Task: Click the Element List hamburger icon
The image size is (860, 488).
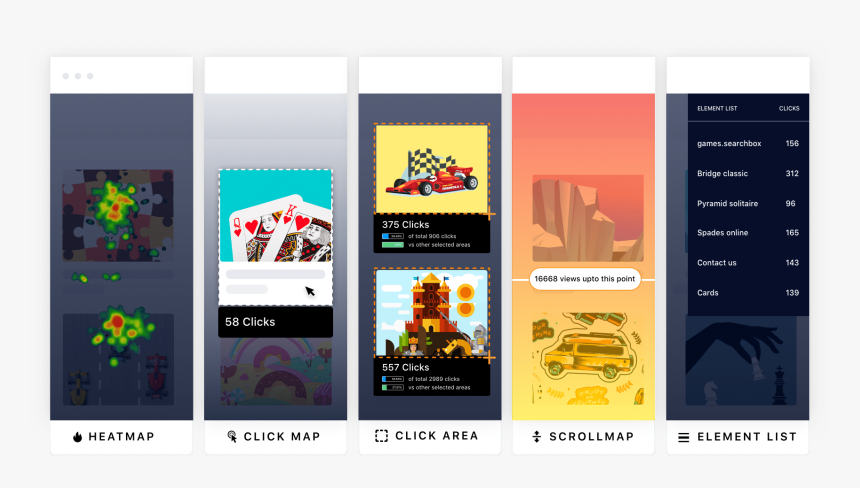Action: point(683,437)
